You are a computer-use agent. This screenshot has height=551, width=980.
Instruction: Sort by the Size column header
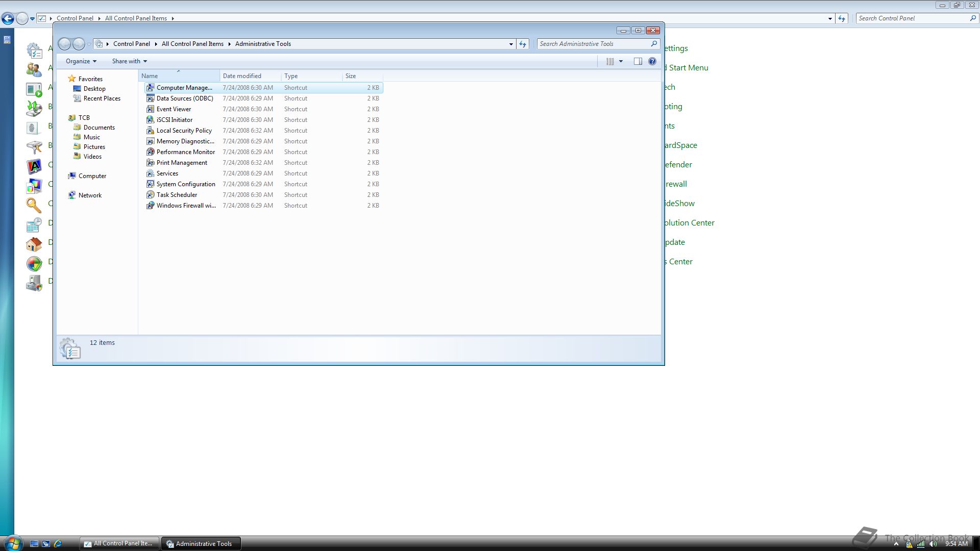[362, 76]
